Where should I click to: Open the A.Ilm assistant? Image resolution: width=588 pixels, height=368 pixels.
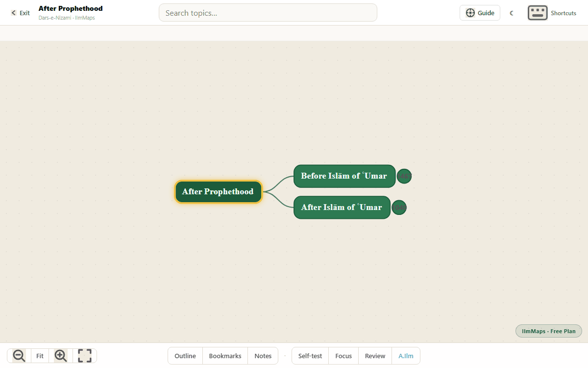coord(406,356)
